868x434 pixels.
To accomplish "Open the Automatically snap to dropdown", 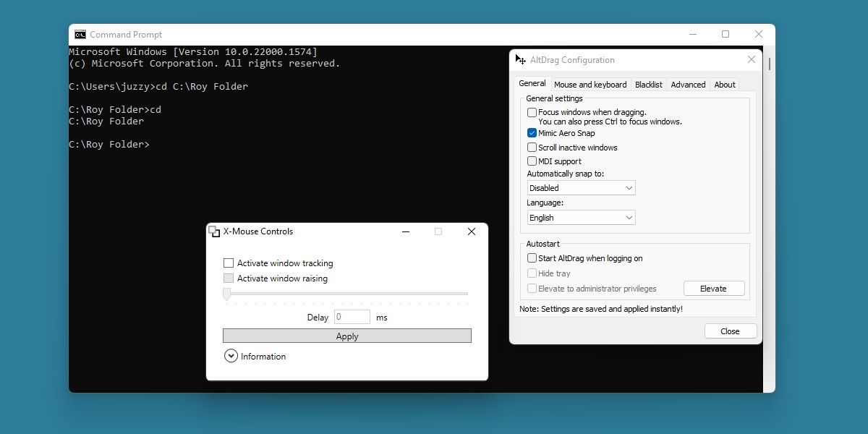I will [581, 188].
